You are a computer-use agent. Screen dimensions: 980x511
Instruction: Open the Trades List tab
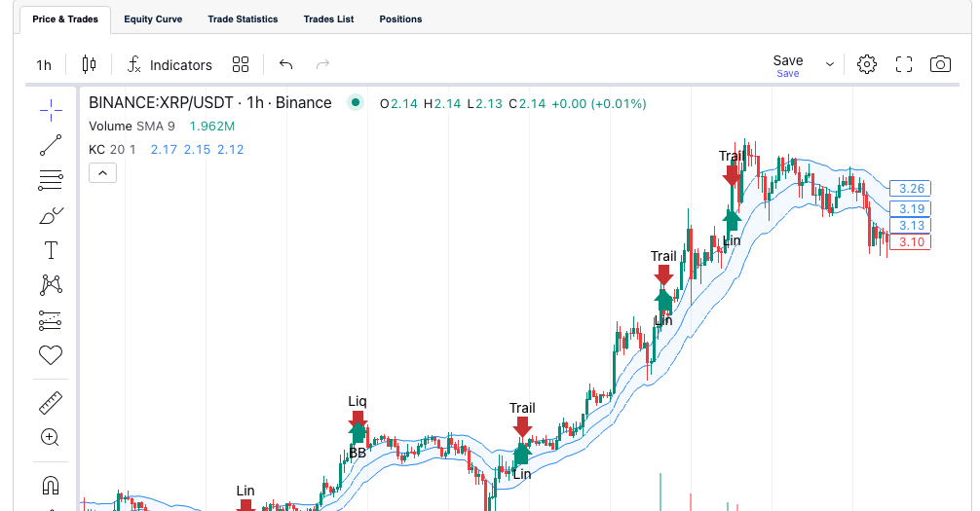point(328,19)
